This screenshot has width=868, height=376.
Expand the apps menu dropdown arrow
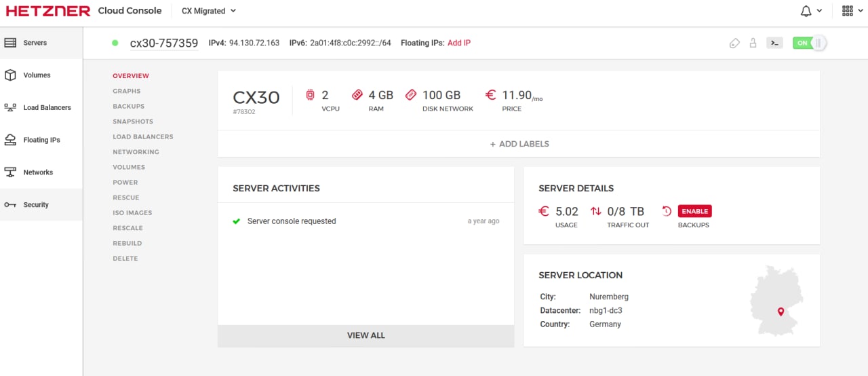click(859, 11)
